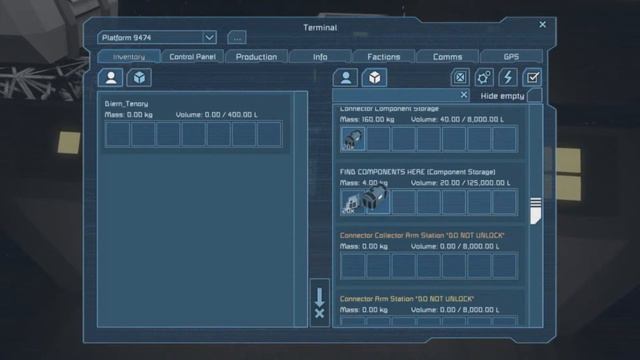Click first empty slot of Giern_Tenory inventory
Image resolution: width=640 pixels, height=360 pixels.
(x=118, y=134)
